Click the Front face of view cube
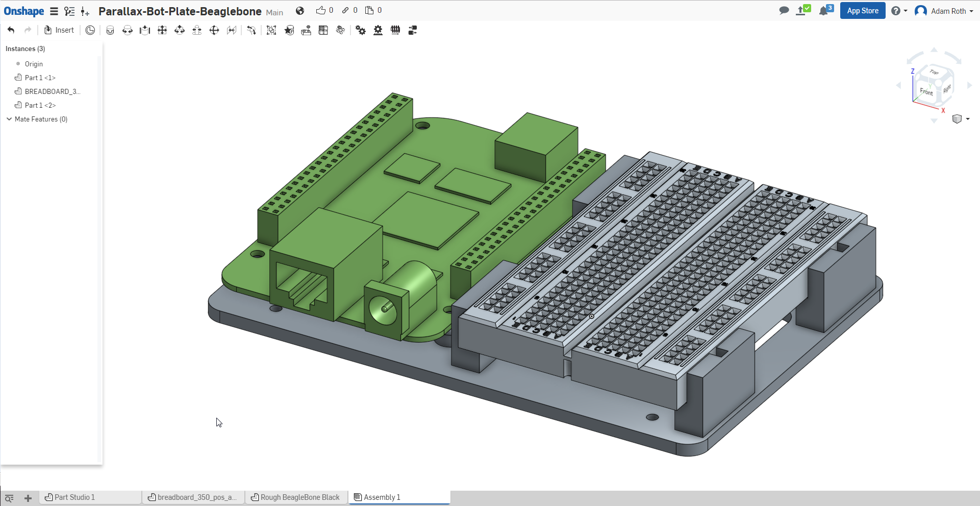The height and width of the screenshot is (506, 980). click(x=926, y=92)
